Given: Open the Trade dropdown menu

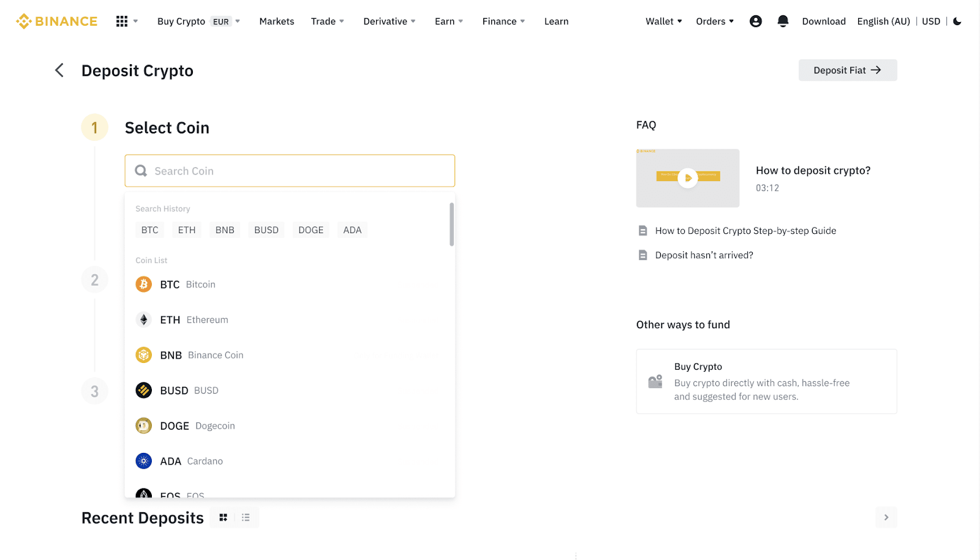Looking at the screenshot, I should coord(327,21).
